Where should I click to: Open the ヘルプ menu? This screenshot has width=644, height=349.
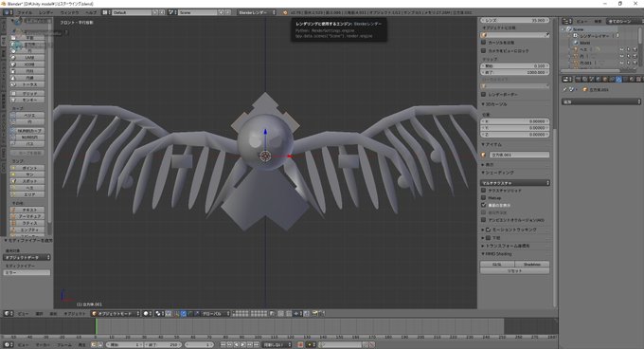coord(91,12)
